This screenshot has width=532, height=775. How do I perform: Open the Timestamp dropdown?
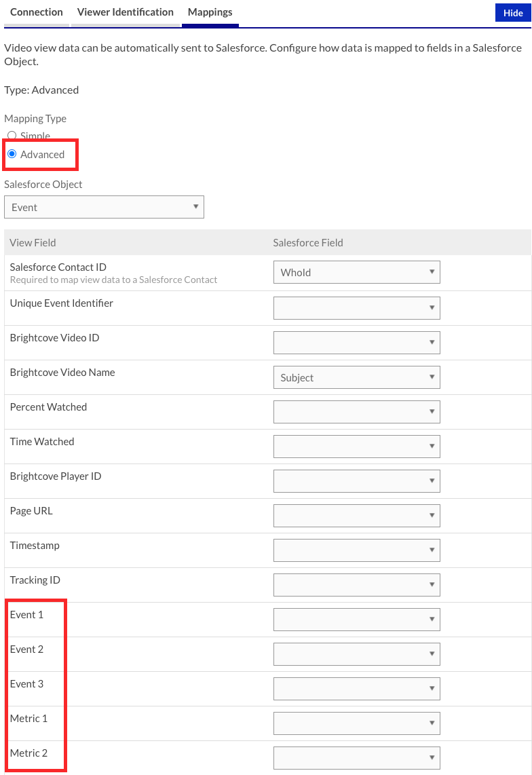(356, 550)
